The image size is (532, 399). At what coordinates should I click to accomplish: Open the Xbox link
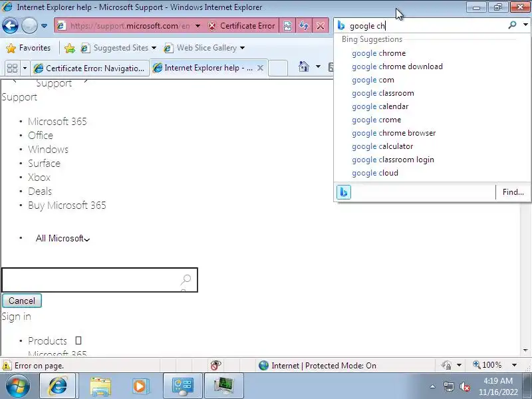coord(39,177)
